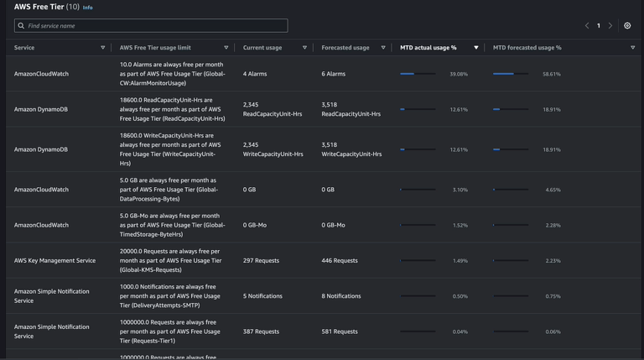The width and height of the screenshot is (644, 360).
Task: Open the table preferences gear icon
Action: click(627, 25)
